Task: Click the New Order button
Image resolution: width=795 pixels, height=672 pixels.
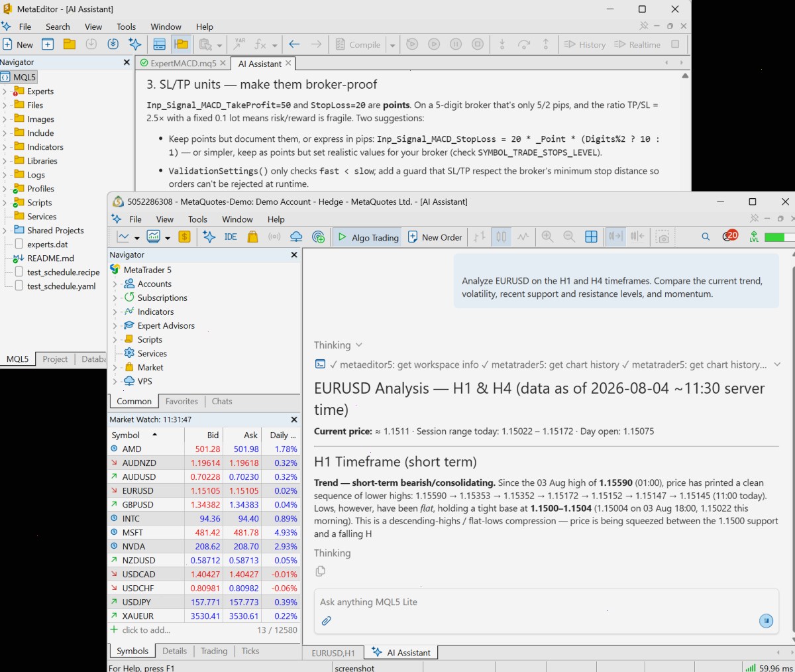Action: click(x=435, y=237)
